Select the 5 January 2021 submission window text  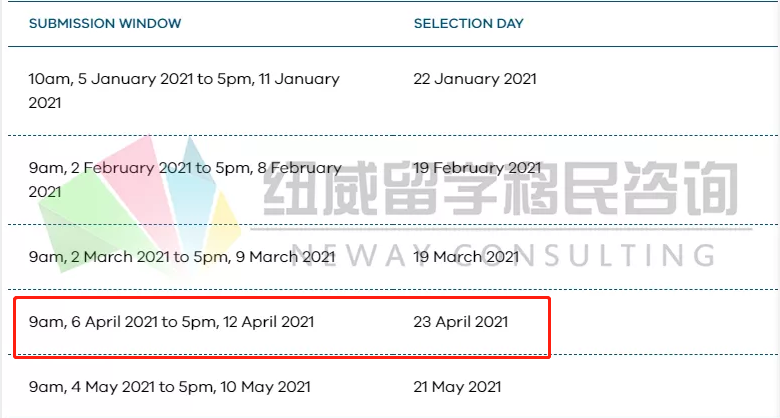(x=184, y=91)
